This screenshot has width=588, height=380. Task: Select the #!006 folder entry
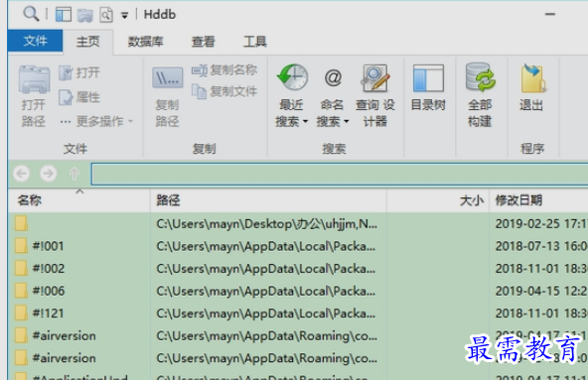(49, 291)
